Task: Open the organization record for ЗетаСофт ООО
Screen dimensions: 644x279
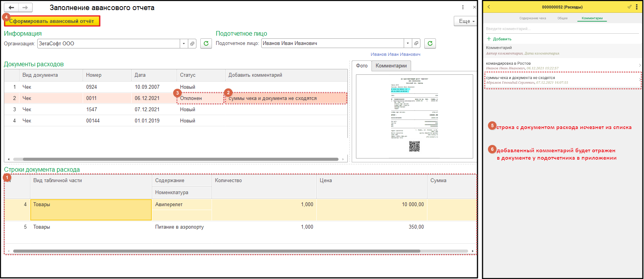Action: 192,43
